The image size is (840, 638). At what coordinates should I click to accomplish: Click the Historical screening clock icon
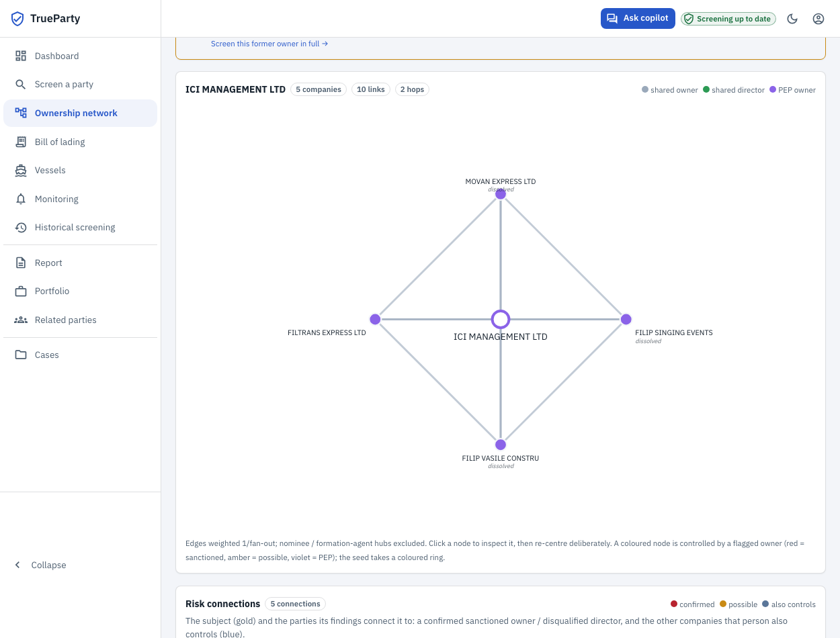pos(21,227)
